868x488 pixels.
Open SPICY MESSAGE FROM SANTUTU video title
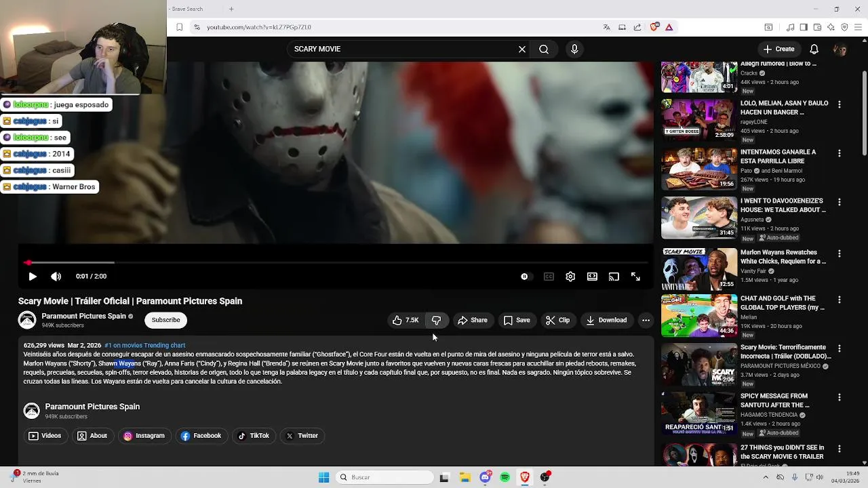[x=774, y=401]
